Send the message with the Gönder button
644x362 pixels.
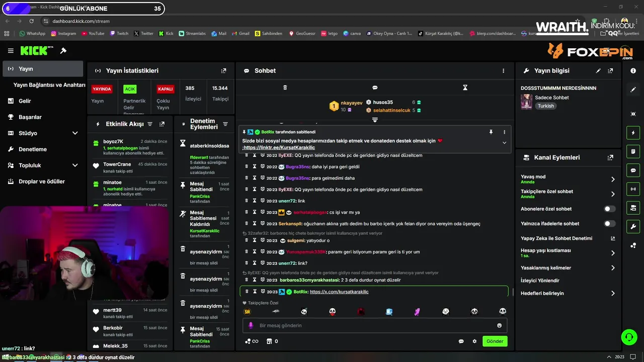pos(495,341)
